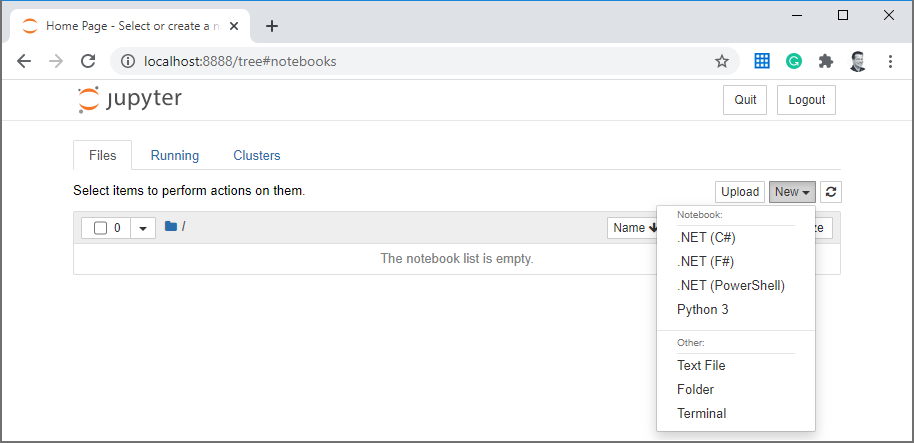Click the Jupyter logo

click(x=129, y=100)
